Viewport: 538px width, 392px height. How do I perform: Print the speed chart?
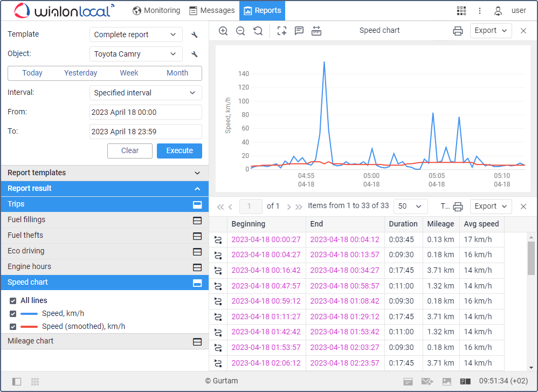(458, 31)
